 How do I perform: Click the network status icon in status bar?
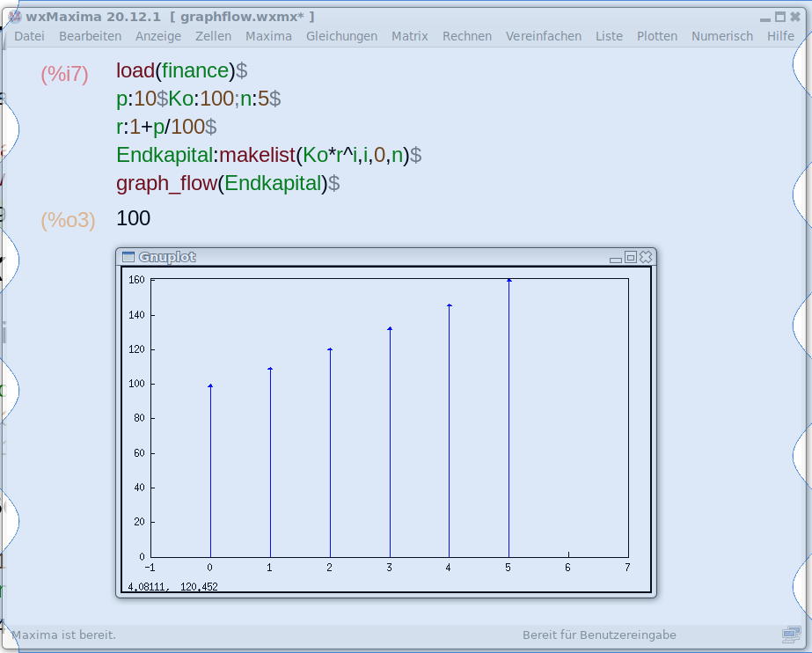(791, 635)
